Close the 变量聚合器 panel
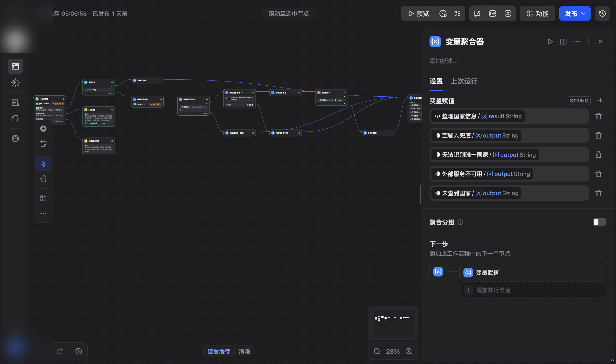The height and width of the screenshot is (364, 616). click(x=600, y=42)
